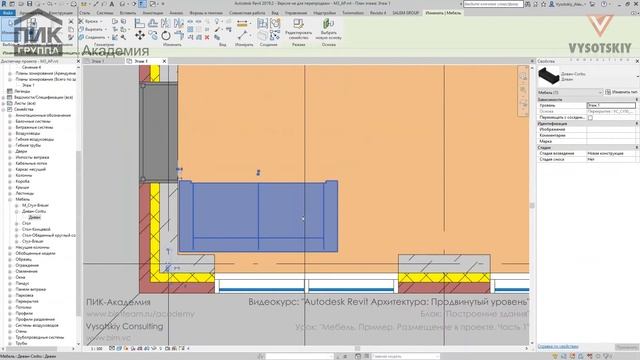640x360 pixels.
Task: Click the Save icon in quick access toolbar
Action: 29,4
